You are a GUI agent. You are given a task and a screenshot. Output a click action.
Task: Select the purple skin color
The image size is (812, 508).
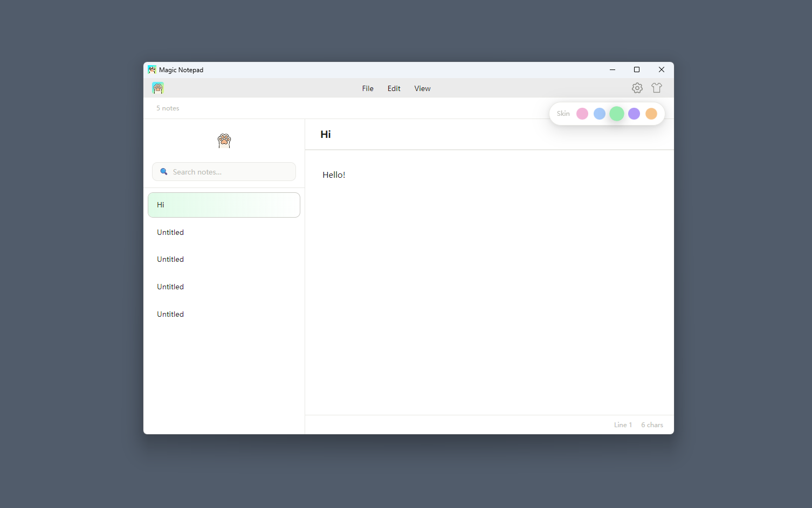[x=634, y=114]
